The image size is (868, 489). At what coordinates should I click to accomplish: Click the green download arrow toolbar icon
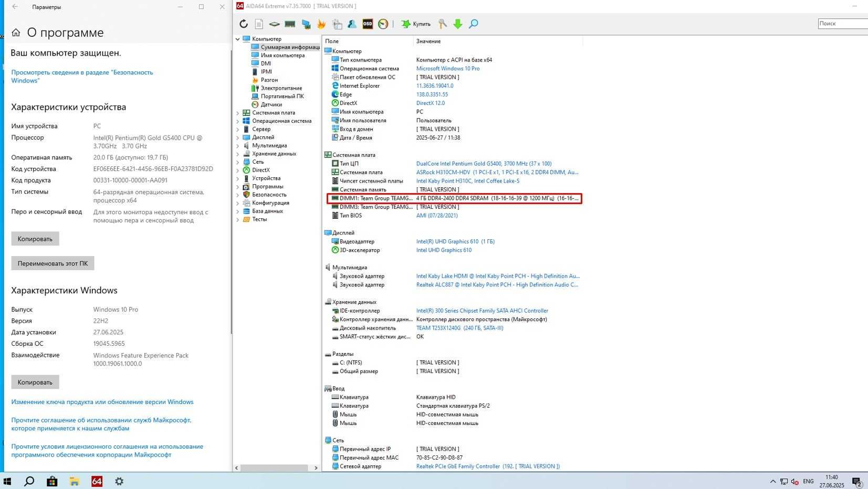458,24
